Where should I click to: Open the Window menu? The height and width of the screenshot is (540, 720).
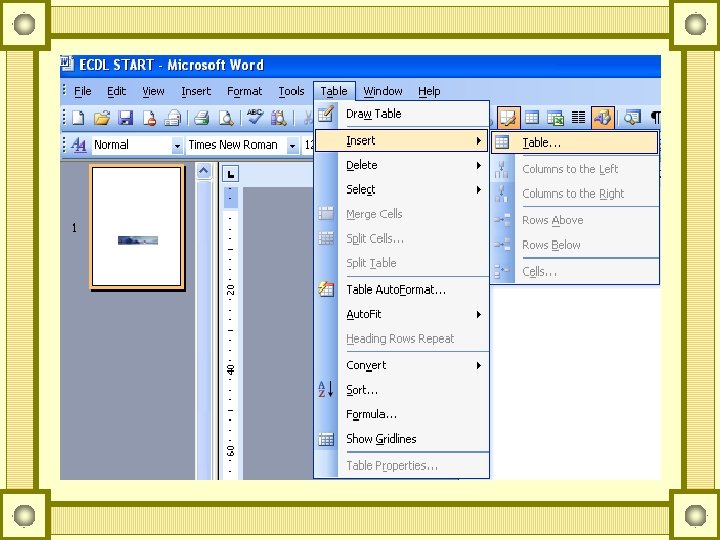point(382,91)
